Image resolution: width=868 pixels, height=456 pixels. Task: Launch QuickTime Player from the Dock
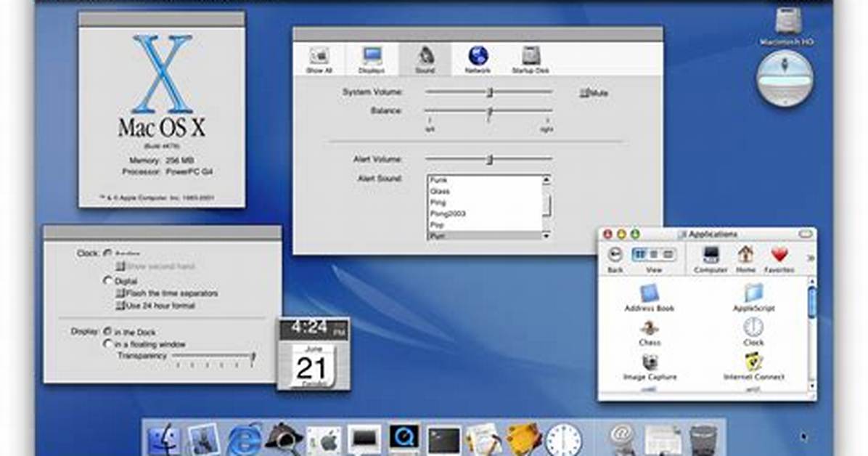[x=404, y=440]
